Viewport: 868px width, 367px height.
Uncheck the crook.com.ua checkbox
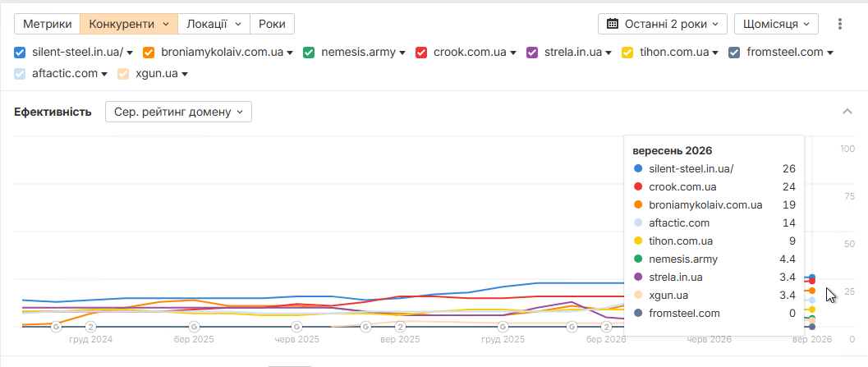click(421, 53)
